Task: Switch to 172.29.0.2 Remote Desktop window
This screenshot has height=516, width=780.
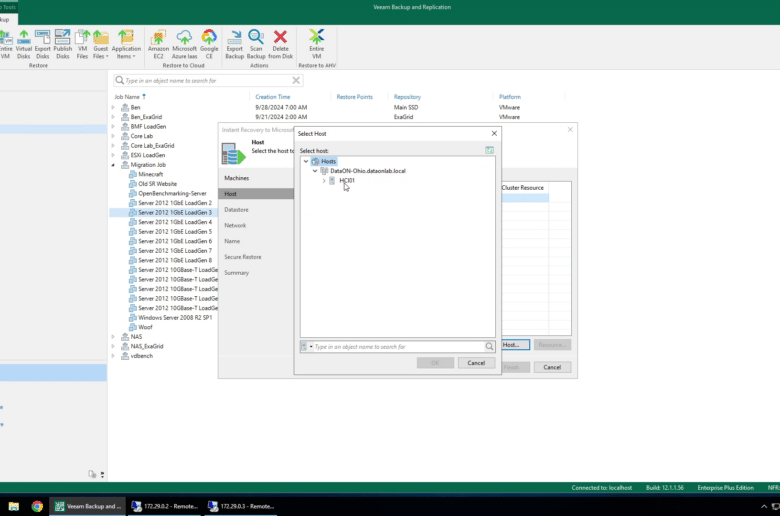Action: pyautogui.click(x=165, y=506)
